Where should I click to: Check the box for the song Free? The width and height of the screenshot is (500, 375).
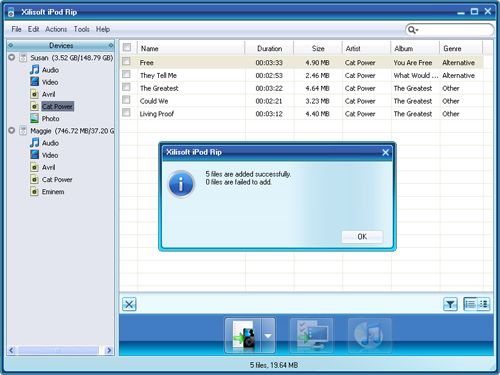coord(126,61)
